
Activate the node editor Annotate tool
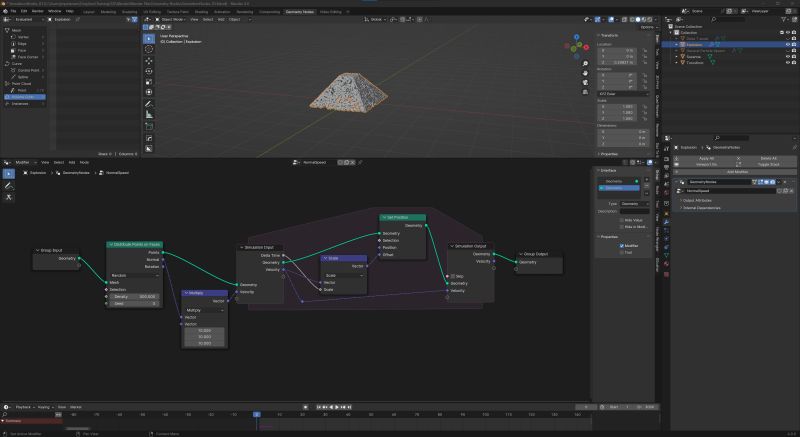coord(9,186)
